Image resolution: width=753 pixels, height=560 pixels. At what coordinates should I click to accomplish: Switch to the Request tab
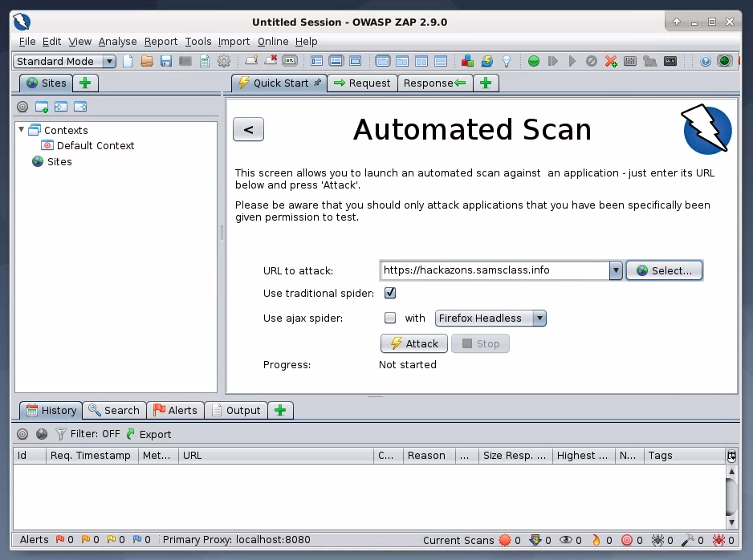pyautogui.click(x=362, y=83)
